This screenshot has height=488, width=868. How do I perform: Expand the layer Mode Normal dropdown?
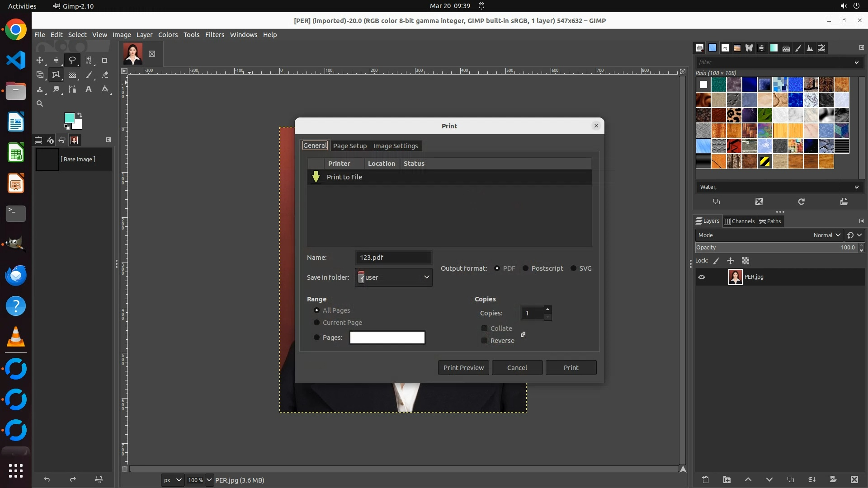[826, 235]
